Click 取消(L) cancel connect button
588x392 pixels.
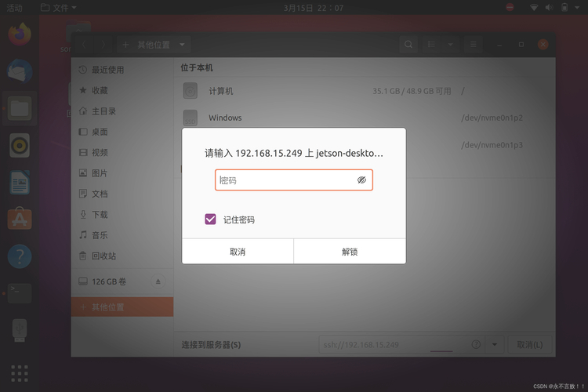tap(529, 344)
